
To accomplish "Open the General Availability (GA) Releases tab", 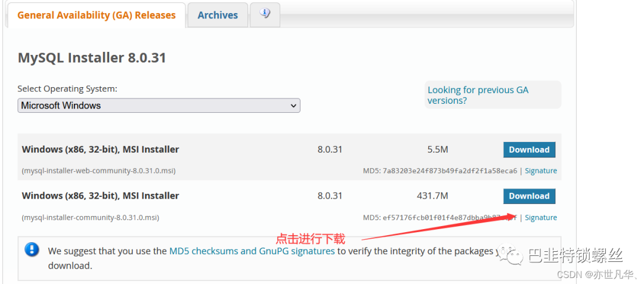I will [x=97, y=15].
